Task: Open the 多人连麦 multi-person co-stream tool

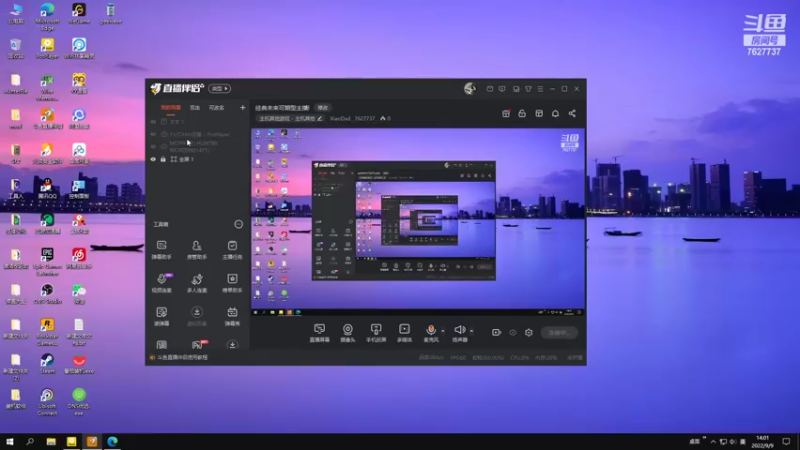Action: [x=197, y=283]
